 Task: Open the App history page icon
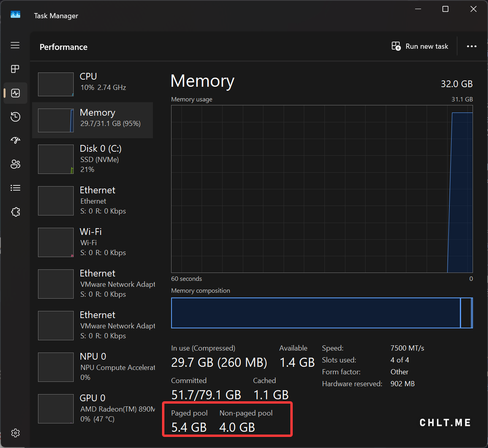pyautogui.click(x=15, y=117)
